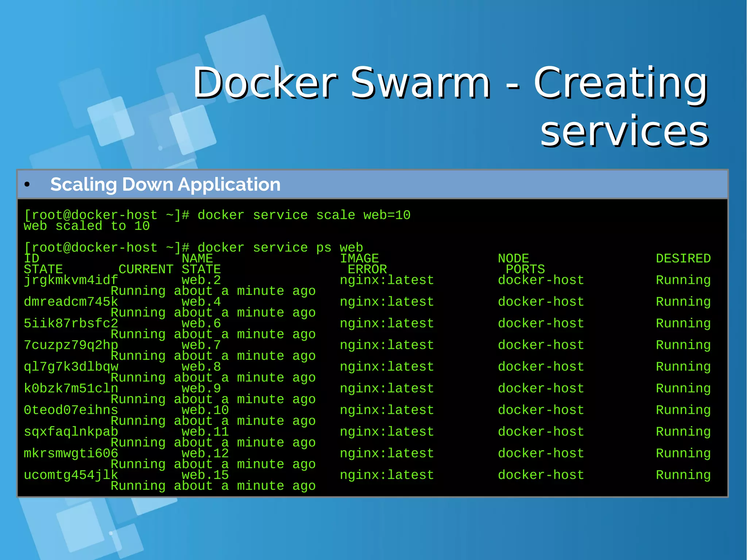Click the 'docker service ps web' command line
Image resolution: width=747 pixels, height=560 pixels.
(193, 248)
